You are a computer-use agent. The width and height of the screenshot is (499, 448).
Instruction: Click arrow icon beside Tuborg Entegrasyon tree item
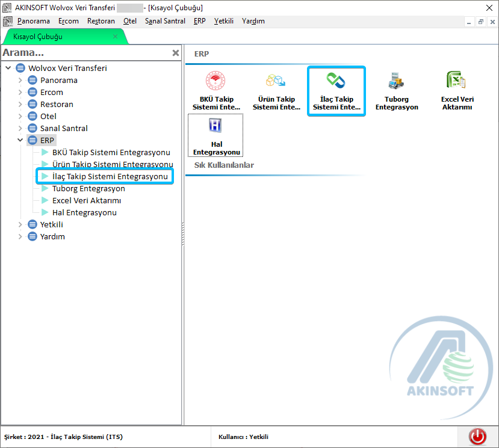(45, 189)
